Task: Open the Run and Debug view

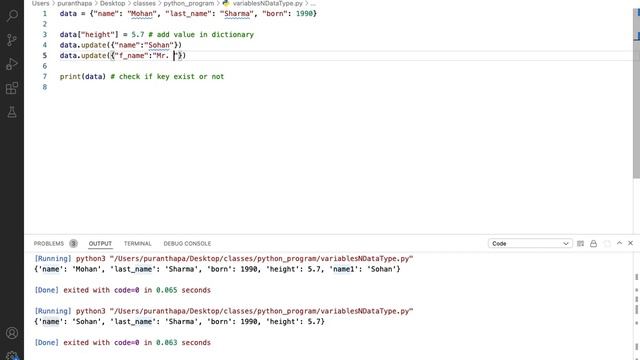Action: [12, 64]
